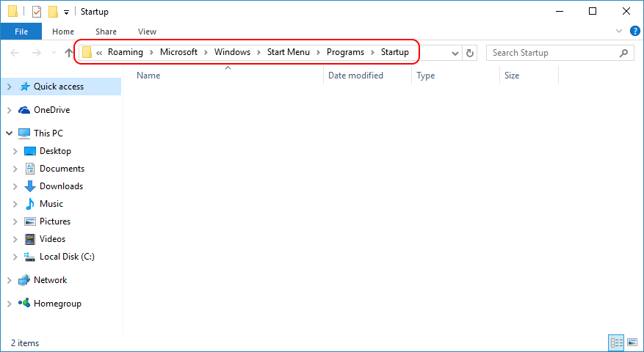Collapse the This PC tree node
This screenshot has height=352, width=644.
pos(9,133)
